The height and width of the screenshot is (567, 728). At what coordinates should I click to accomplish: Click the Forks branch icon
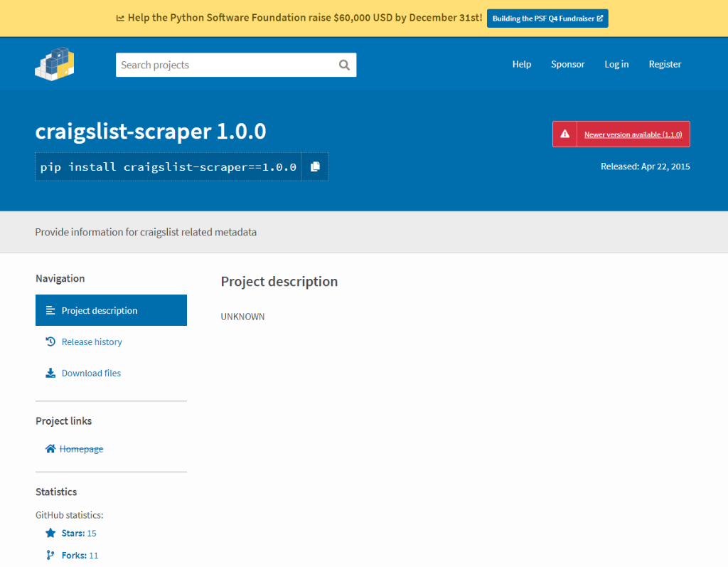tap(50, 555)
